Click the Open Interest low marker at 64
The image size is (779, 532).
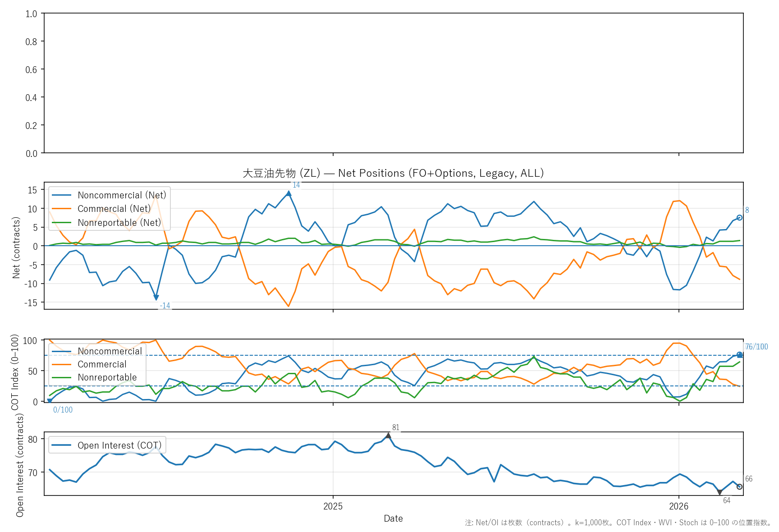(x=719, y=492)
